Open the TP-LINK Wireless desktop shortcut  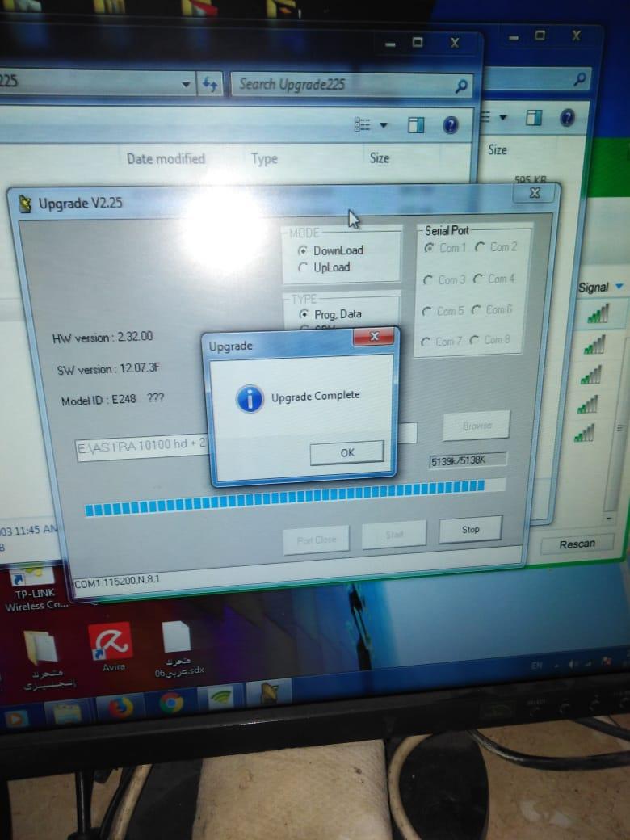[36, 588]
